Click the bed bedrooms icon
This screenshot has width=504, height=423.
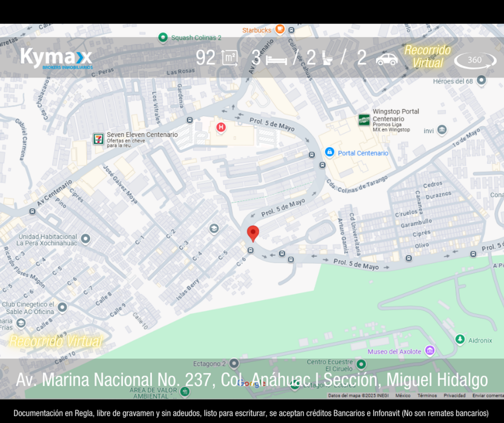[x=276, y=60]
